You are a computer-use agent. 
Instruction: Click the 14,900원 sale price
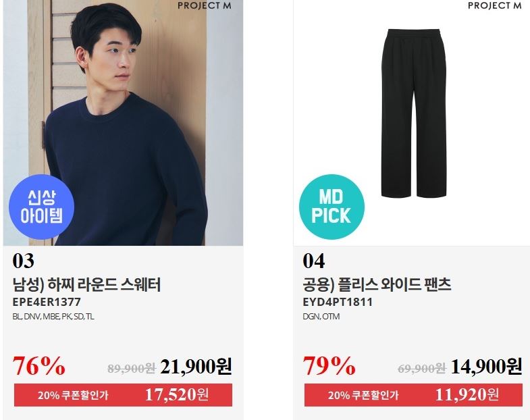point(486,366)
